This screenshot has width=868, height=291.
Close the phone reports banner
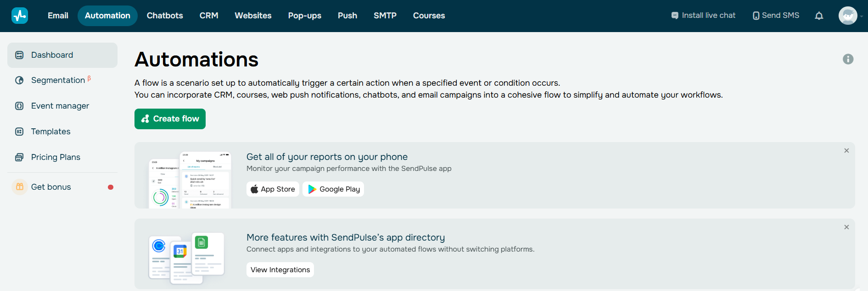click(x=846, y=151)
